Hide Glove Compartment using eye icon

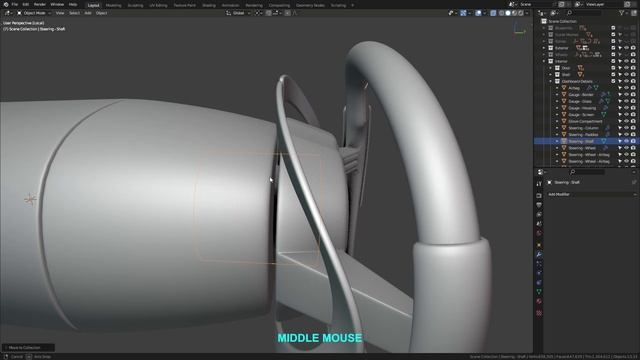point(627,121)
